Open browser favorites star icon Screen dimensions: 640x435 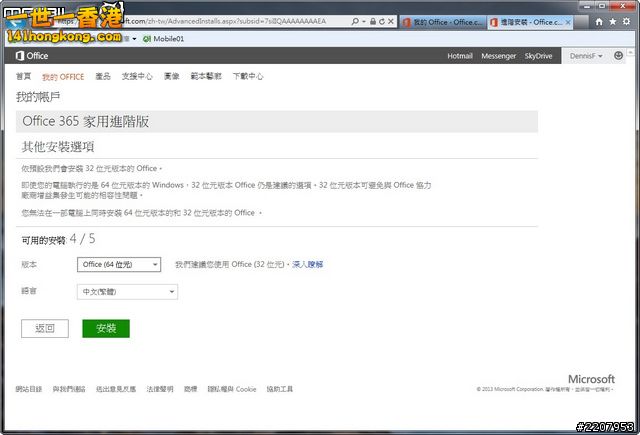(x=612, y=20)
